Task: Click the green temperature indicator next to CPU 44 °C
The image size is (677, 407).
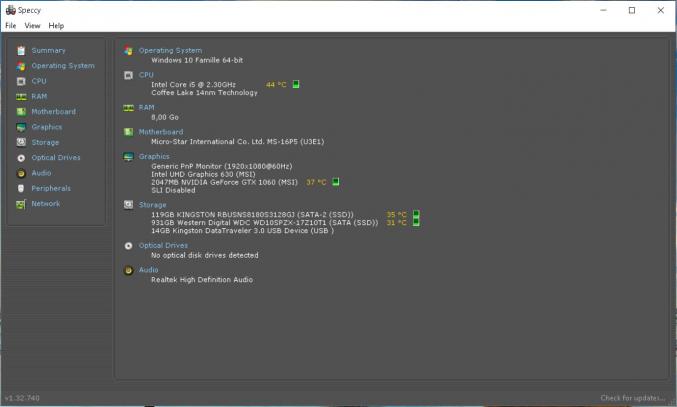Action: [296, 84]
